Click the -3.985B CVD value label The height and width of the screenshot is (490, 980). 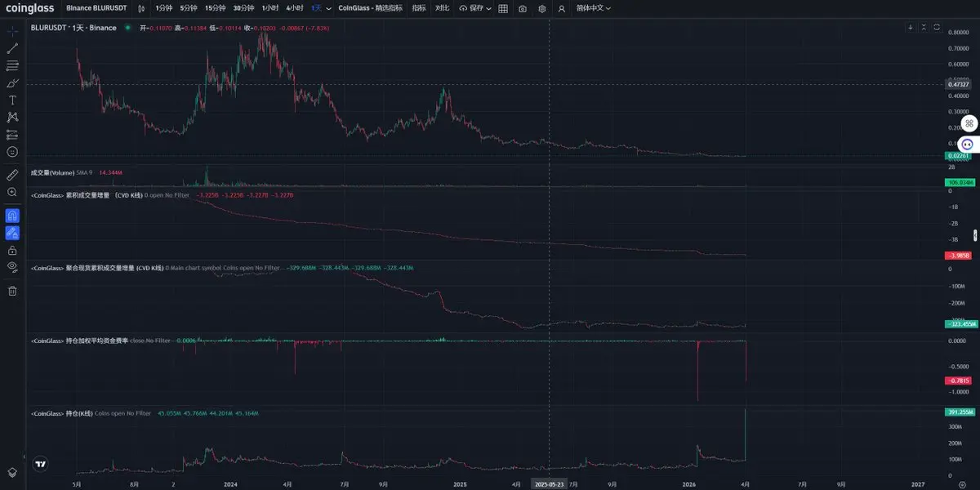click(x=959, y=256)
